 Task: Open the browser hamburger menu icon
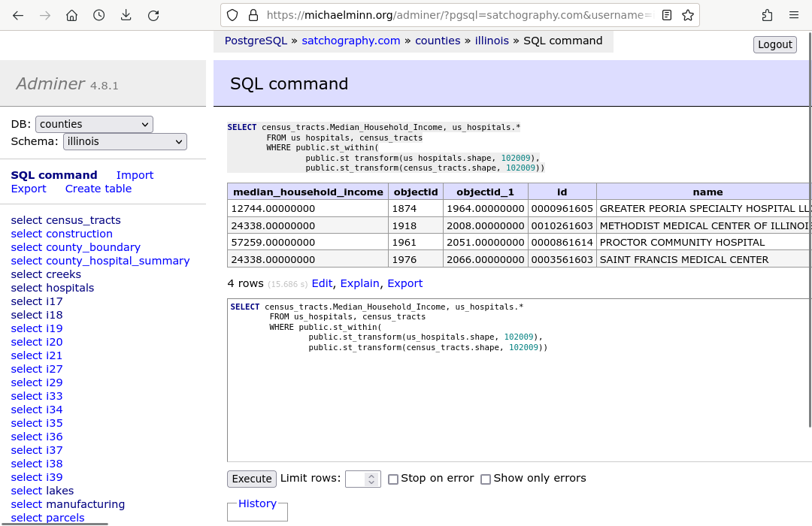click(x=794, y=14)
